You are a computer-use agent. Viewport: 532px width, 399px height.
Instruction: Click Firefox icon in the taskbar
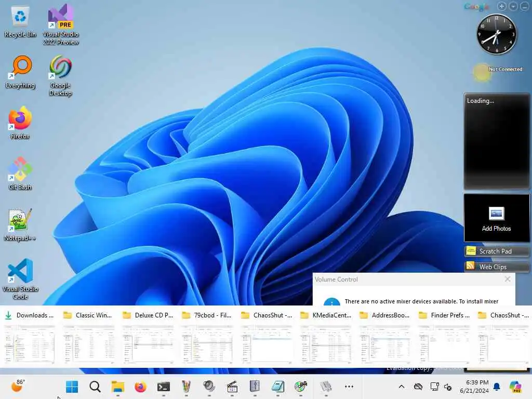pyautogui.click(x=140, y=387)
